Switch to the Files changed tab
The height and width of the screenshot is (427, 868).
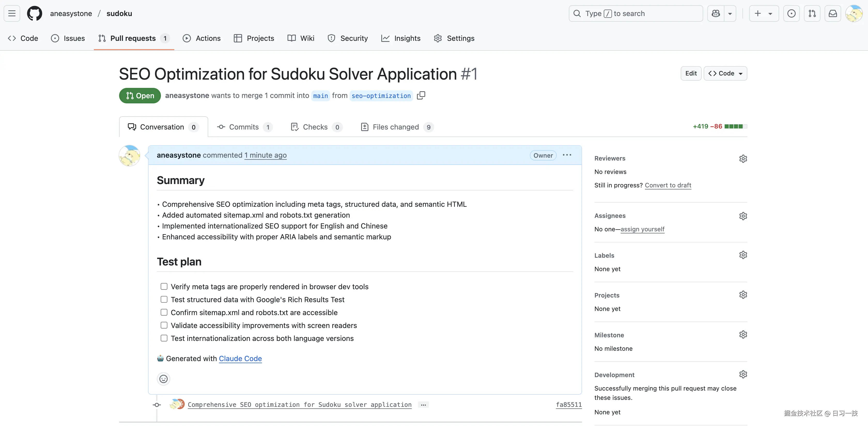396,127
